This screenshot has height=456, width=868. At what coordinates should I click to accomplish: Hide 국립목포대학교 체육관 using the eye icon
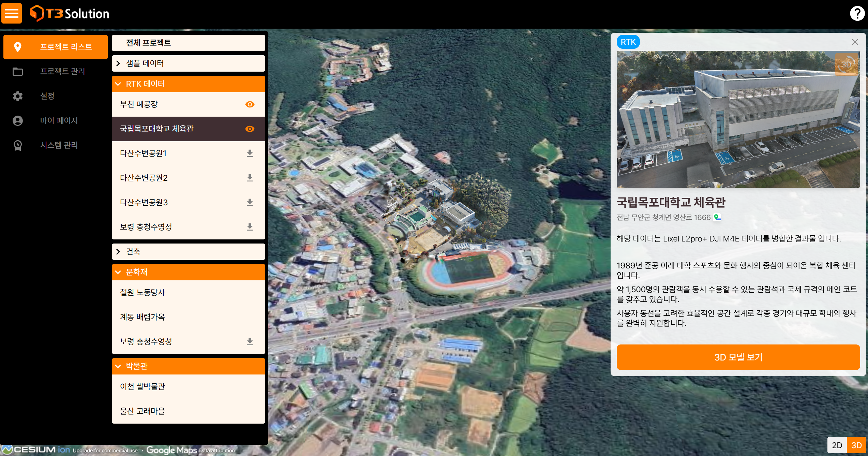click(x=250, y=129)
